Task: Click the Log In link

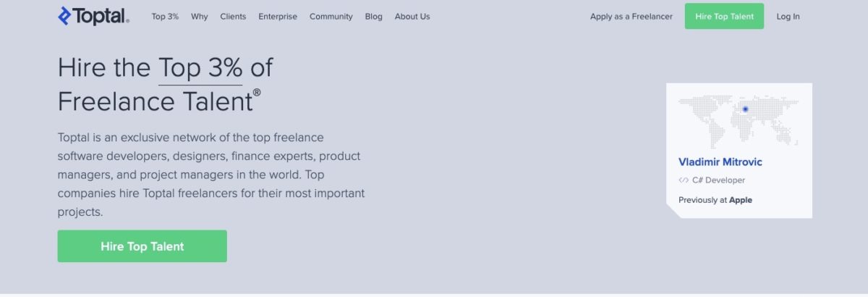Action: 788,17
